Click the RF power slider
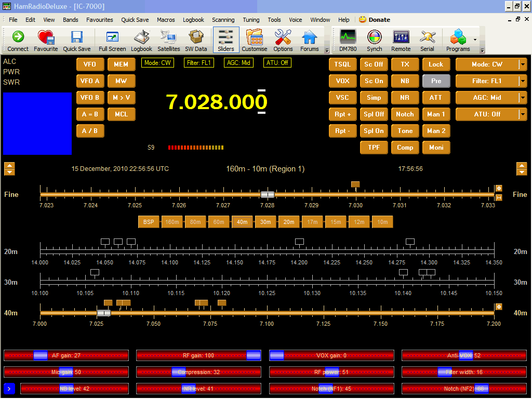The height and width of the screenshot is (399, 532). click(331, 372)
